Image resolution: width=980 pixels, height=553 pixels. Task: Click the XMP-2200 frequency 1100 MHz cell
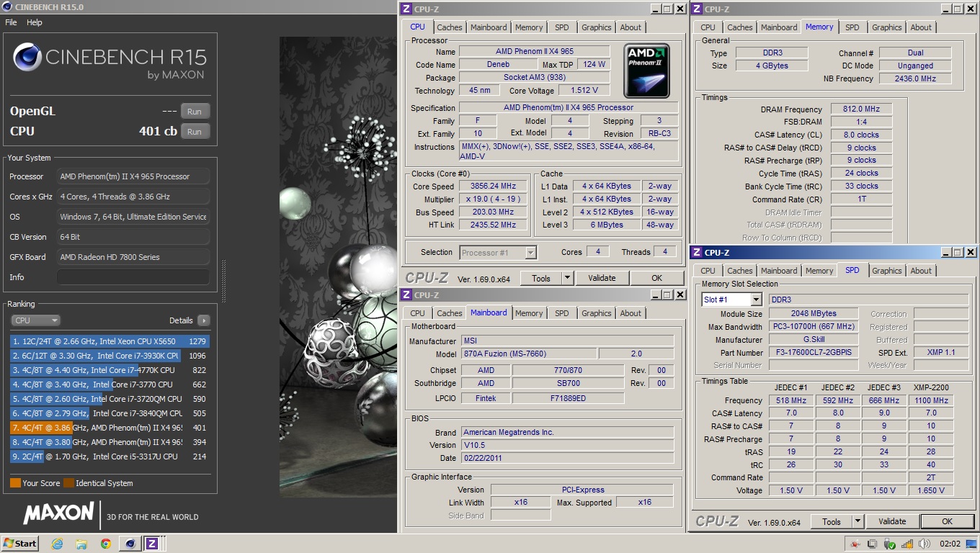pos(930,400)
